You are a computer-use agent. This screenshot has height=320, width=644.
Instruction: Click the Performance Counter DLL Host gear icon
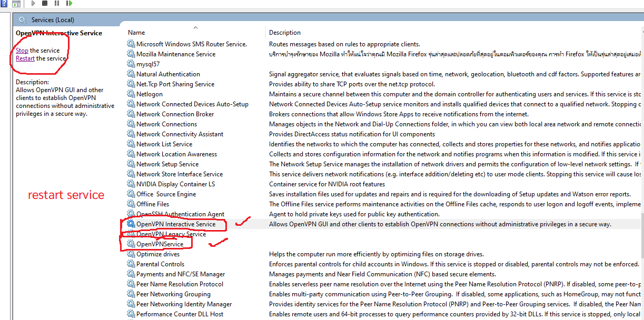pos(131,314)
